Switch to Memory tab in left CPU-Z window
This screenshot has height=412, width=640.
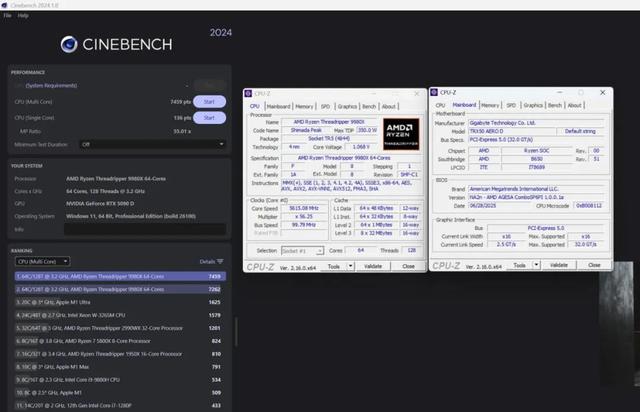tap(304, 107)
